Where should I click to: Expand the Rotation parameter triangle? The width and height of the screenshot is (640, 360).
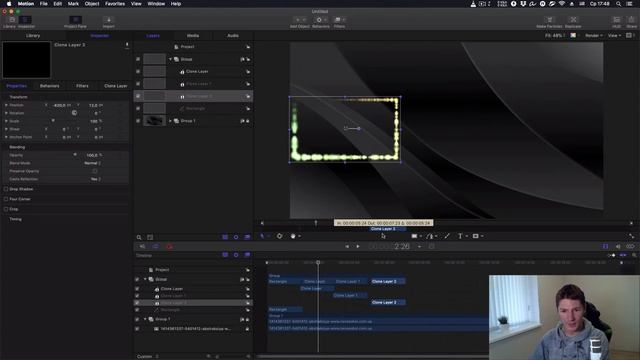click(6, 113)
